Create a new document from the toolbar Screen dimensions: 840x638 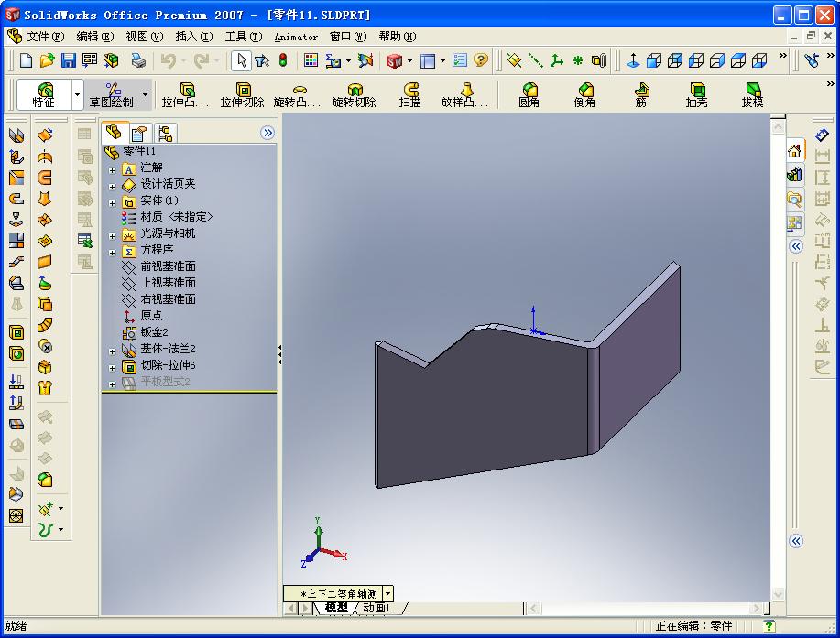click(x=26, y=60)
